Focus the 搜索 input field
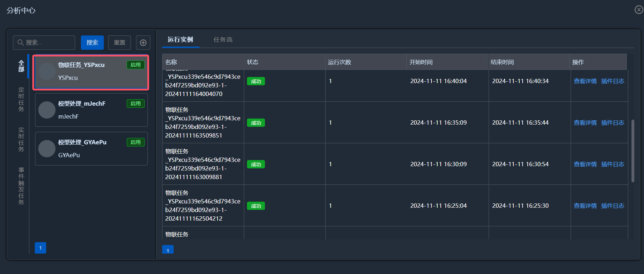This screenshot has height=274, width=644. pyautogui.click(x=48, y=43)
